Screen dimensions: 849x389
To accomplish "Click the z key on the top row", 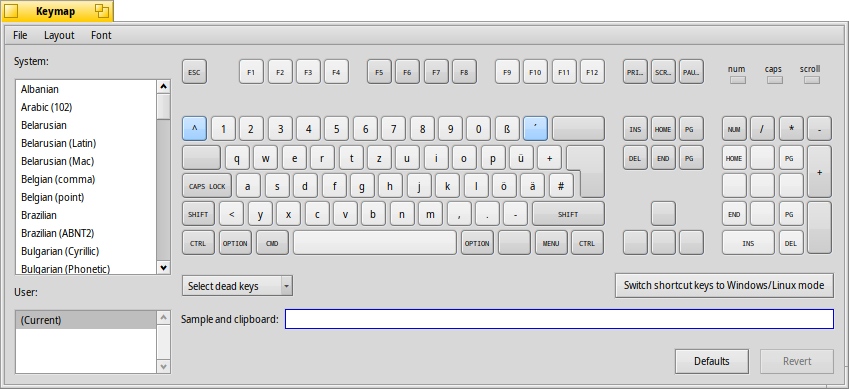I will (x=379, y=158).
